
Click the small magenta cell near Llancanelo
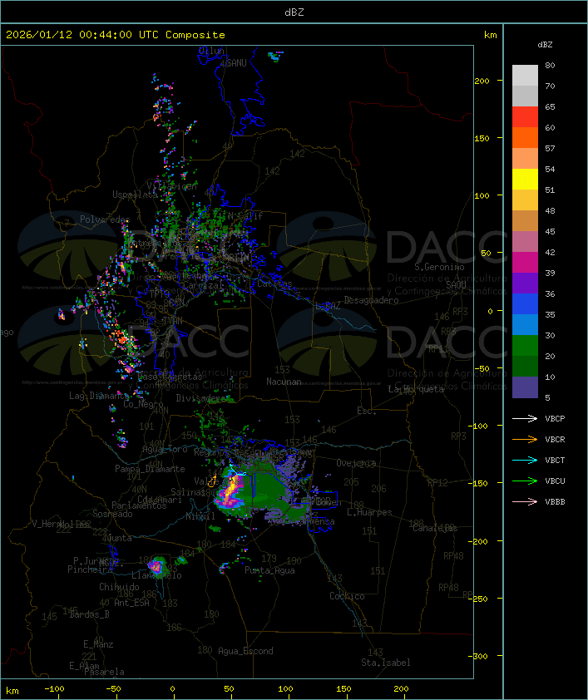click(156, 566)
